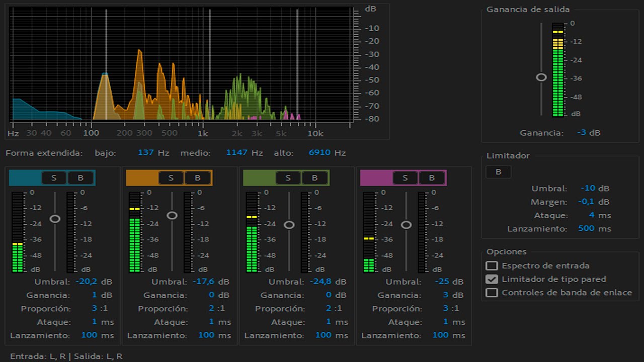Solo the blue low band
This screenshot has height=362, width=644.
54,177
